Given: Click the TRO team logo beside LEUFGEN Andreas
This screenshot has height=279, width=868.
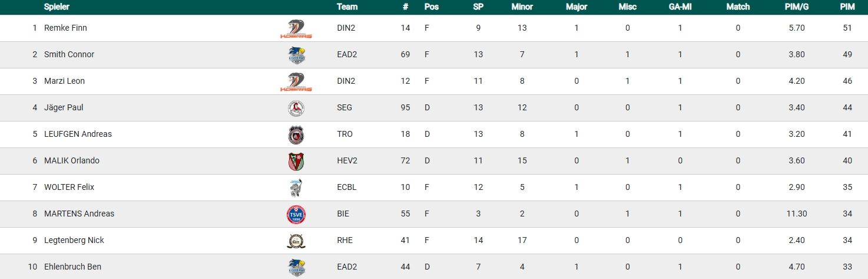Looking at the screenshot, I should pos(296,134).
